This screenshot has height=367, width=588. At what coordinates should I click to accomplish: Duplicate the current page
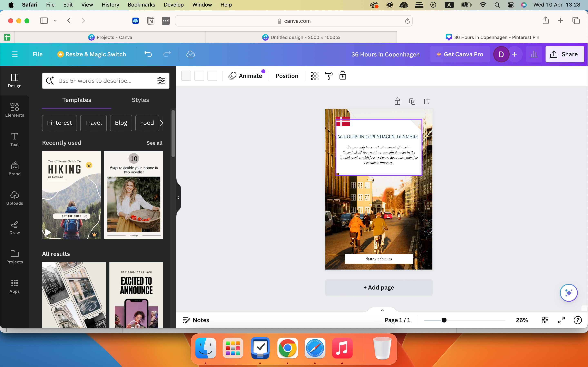tap(412, 101)
